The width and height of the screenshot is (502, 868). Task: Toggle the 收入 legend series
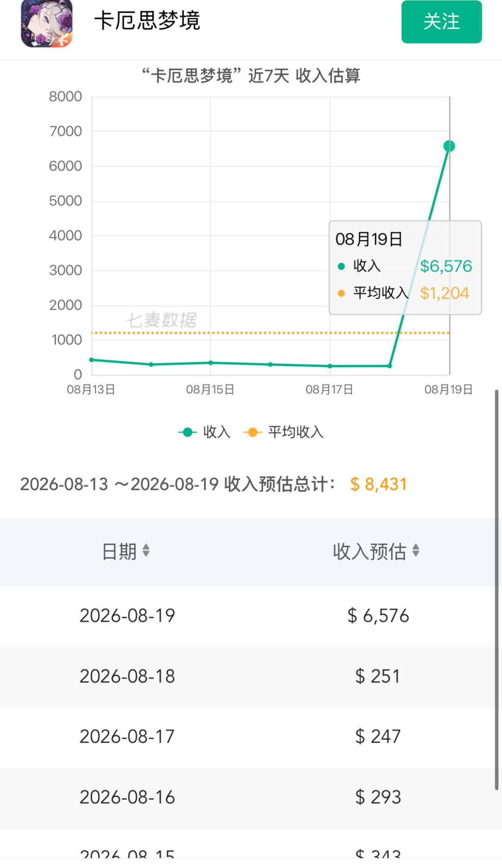[205, 432]
